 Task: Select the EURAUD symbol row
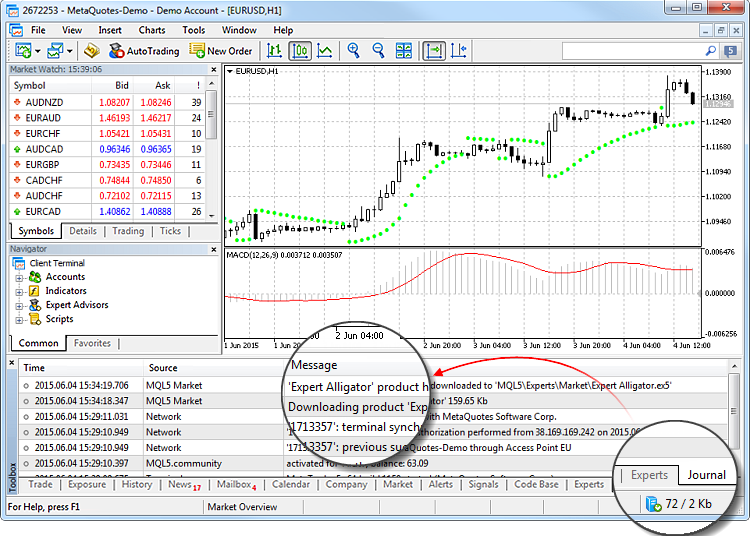(108, 118)
